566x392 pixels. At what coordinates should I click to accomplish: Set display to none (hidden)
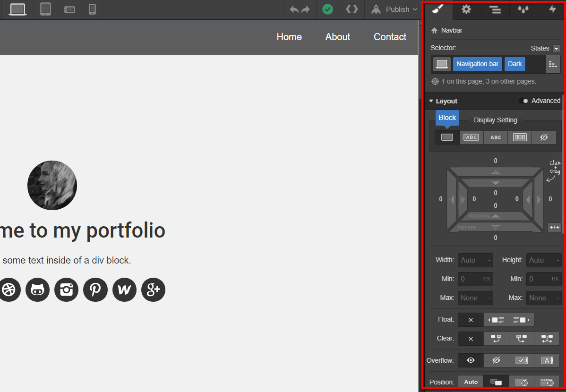tap(544, 137)
